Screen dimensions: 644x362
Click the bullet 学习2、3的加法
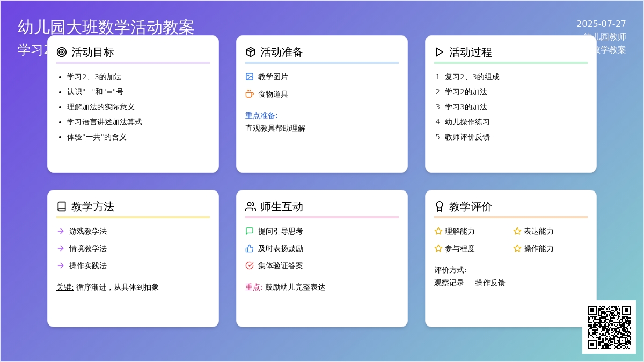point(94,77)
